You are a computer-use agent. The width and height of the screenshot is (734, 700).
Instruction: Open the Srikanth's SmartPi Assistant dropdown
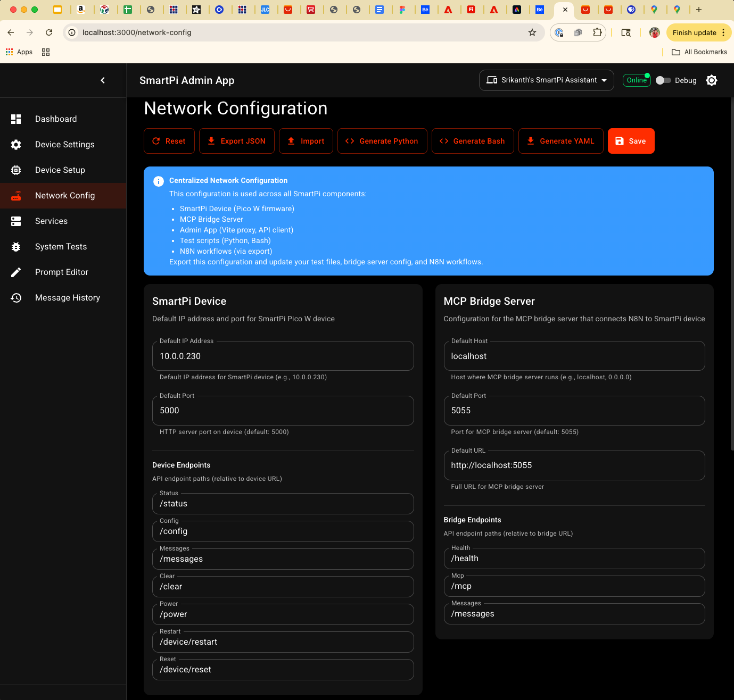(x=546, y=80)
